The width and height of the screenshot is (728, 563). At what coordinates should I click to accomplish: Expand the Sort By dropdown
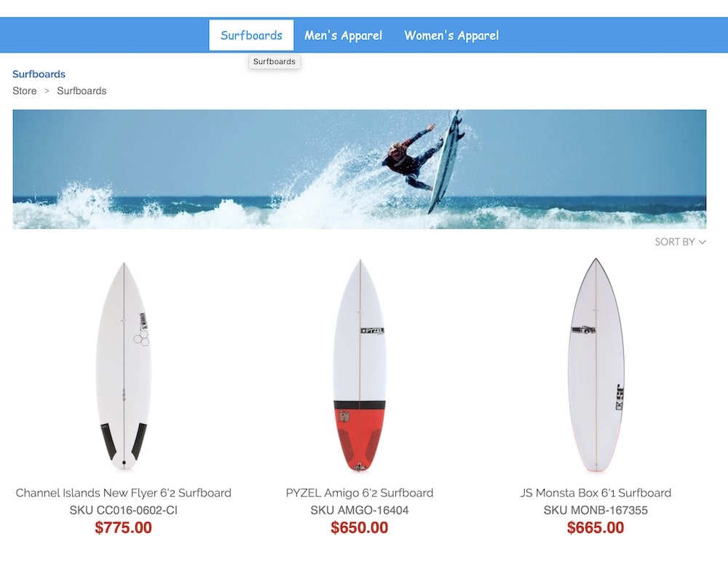(x=680, y=241)
